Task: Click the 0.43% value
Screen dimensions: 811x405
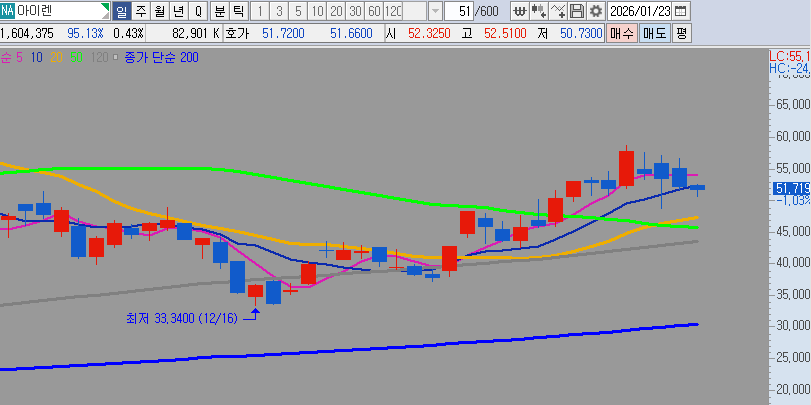Action: [x=128, y=34]
